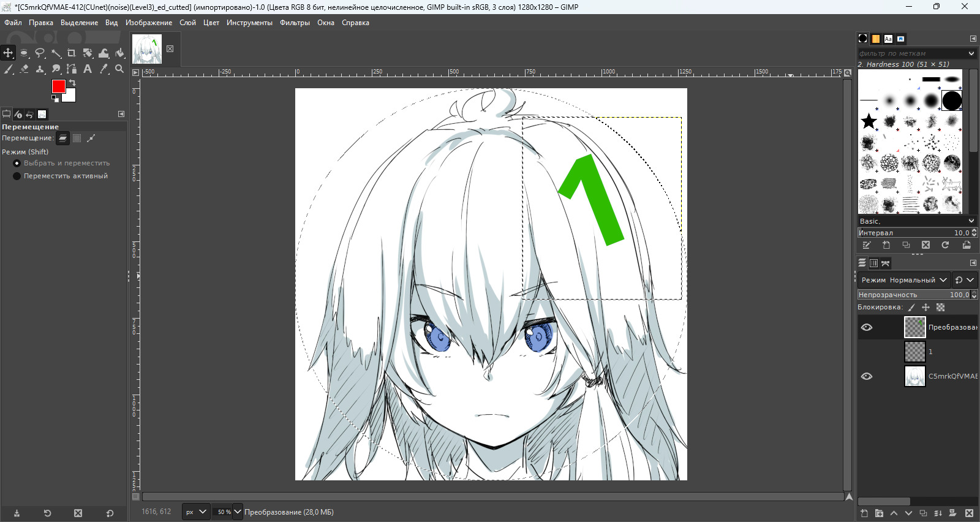Viewport: 980px width, 522px height.
Task: Expand the brush tag filter dropdown
Action: pyautogui.click(x=971, y=53)
